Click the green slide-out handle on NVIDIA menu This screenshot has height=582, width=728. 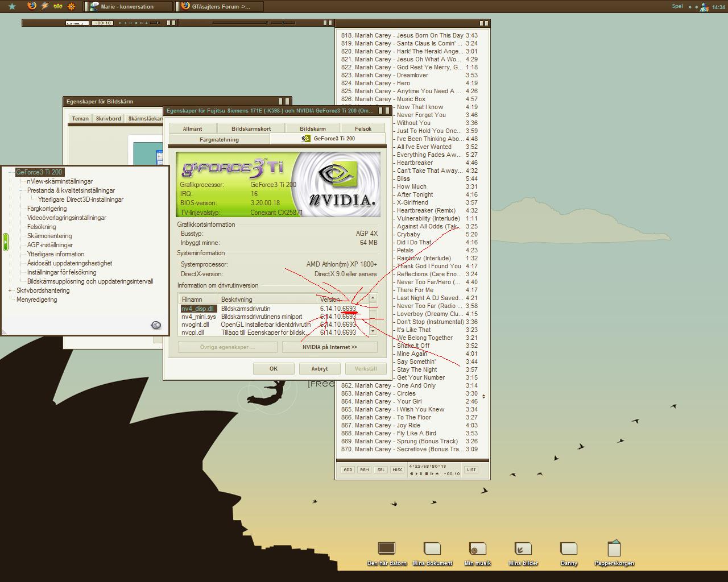(5, 242)
